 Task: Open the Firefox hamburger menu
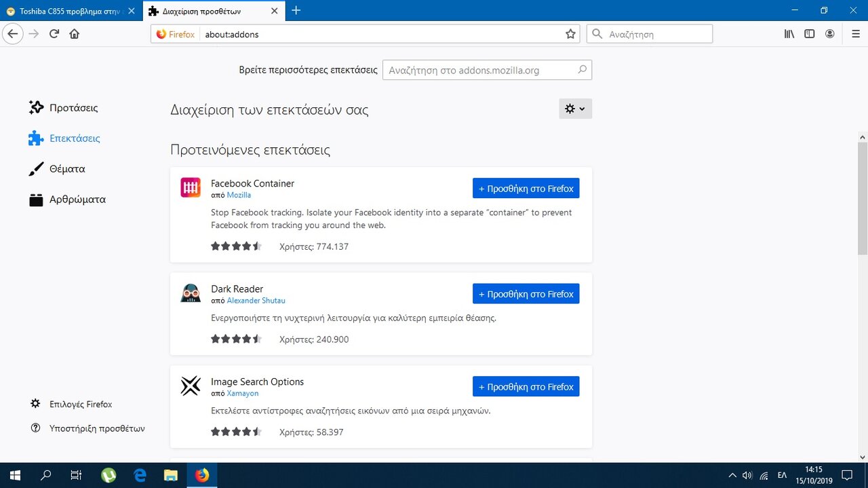856,34
